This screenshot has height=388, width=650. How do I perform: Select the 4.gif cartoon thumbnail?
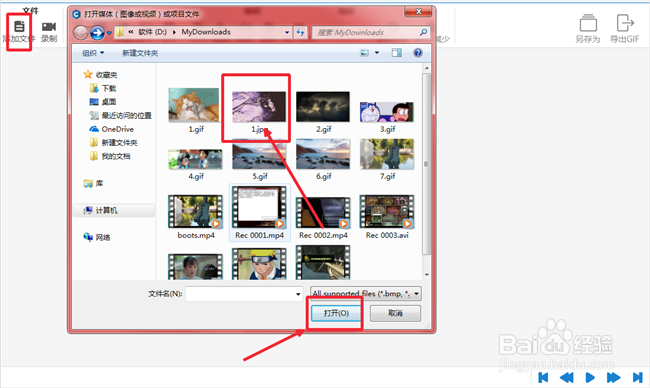tap(195, 159)
